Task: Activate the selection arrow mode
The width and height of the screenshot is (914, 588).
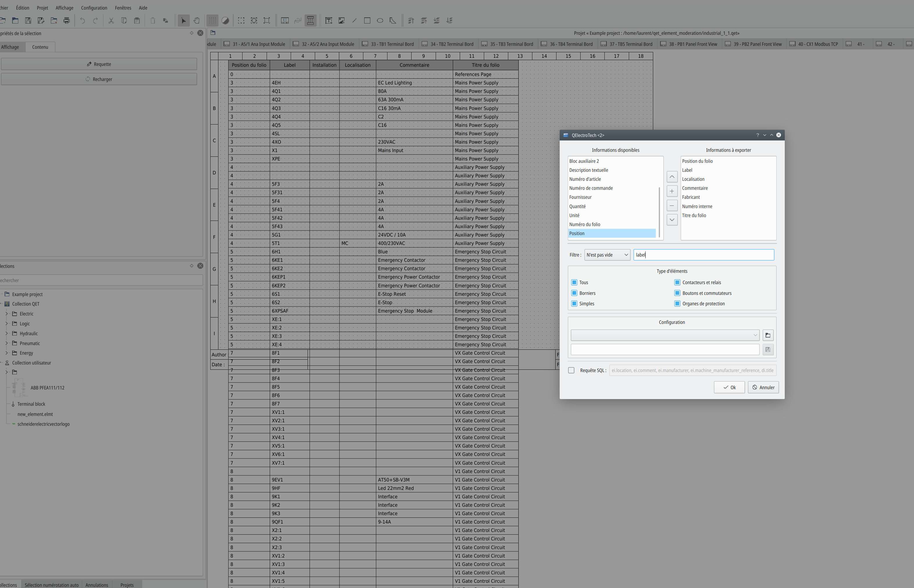Action: (184, 21)
